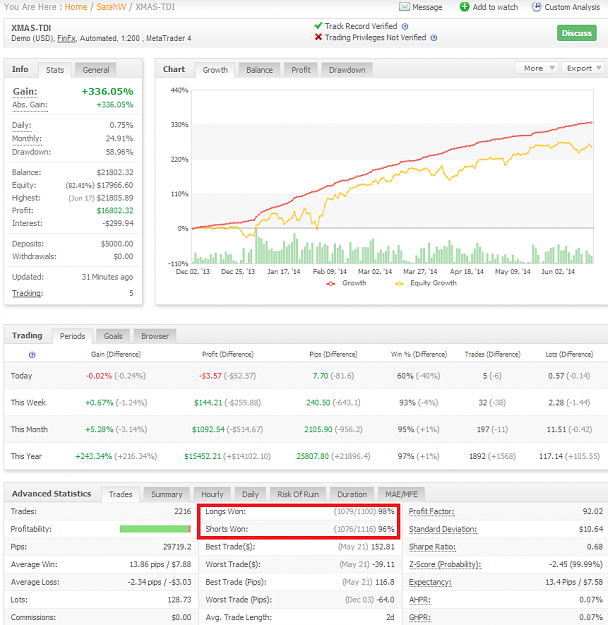Select the Drawdown chart tab
Screen dimensions: 608x625
point(347,70)
